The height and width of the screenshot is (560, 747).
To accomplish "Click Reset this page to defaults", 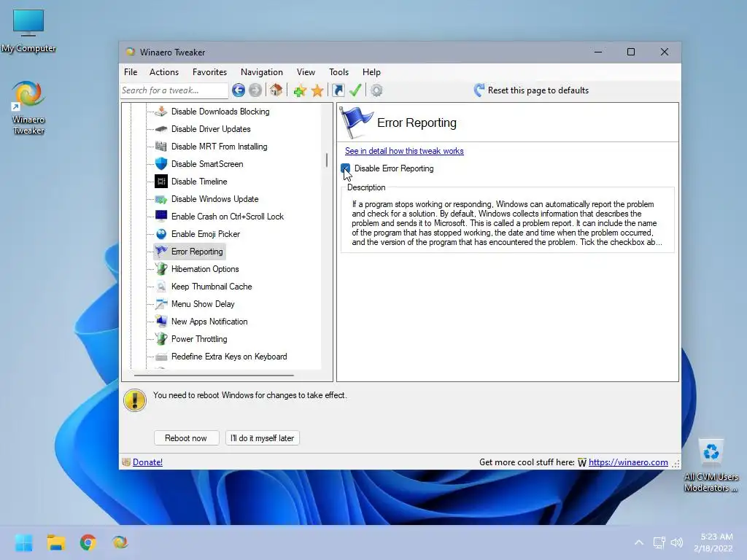I will click(531, 90).
